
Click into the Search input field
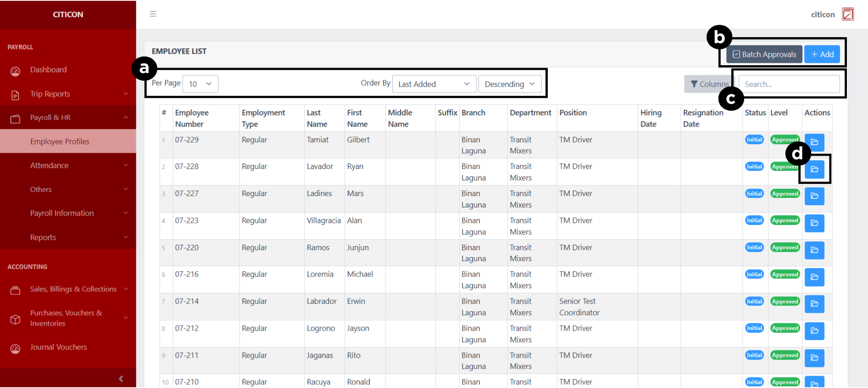click(x=789, y=84)
